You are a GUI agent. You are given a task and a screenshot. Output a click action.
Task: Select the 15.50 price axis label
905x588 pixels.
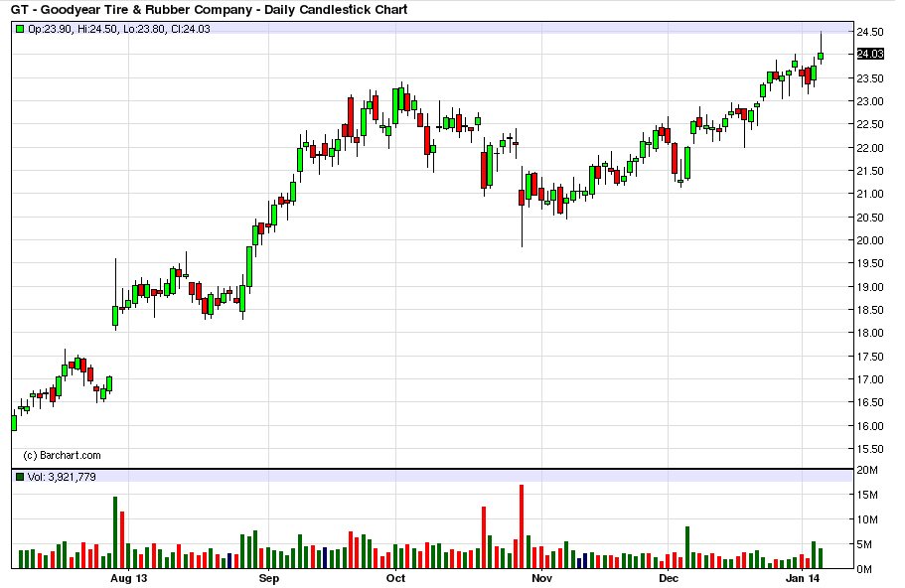(870, 449)
